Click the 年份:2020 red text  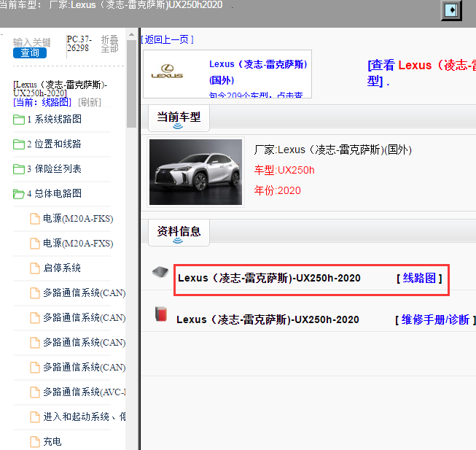point(277,190)
